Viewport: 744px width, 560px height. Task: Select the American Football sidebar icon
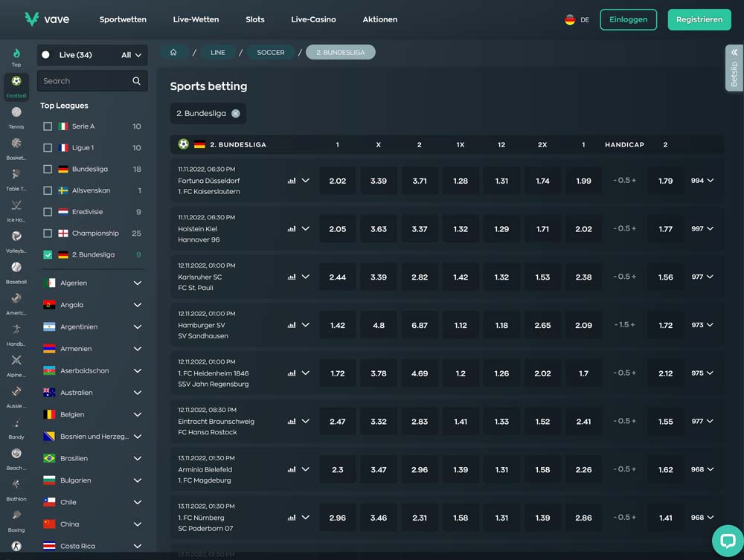(16, 303)
